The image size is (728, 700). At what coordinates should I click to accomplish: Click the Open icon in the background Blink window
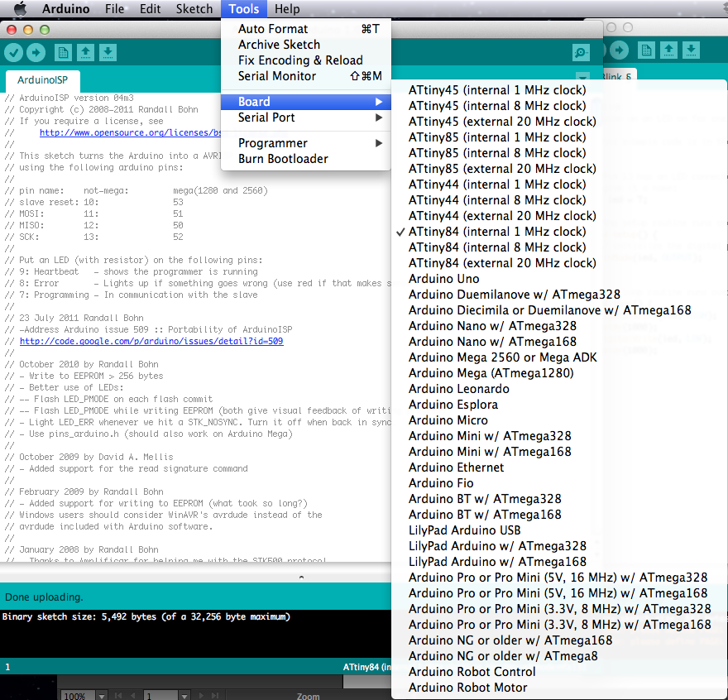pyautogui.click(x=668, y=50)
